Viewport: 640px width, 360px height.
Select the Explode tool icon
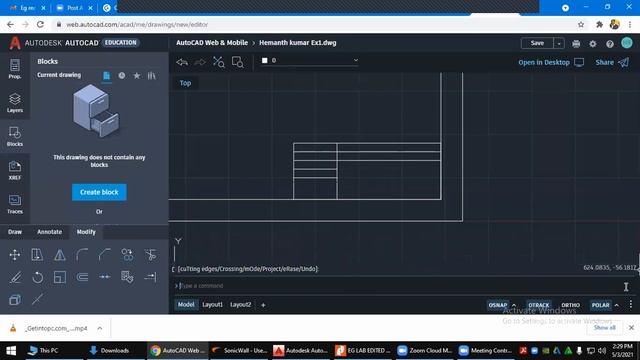(x=15, y=300)
